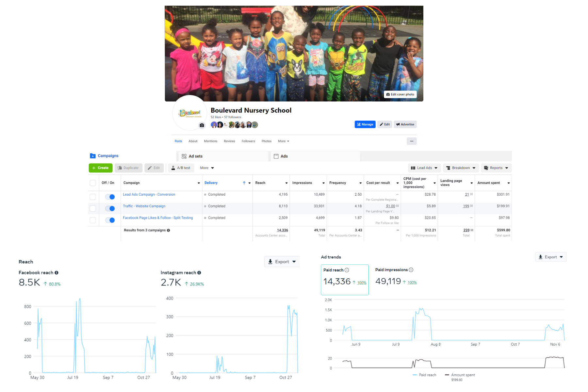Expand the Amount spent column dropdown
The image size is (588, 392).
coord(509,183)
